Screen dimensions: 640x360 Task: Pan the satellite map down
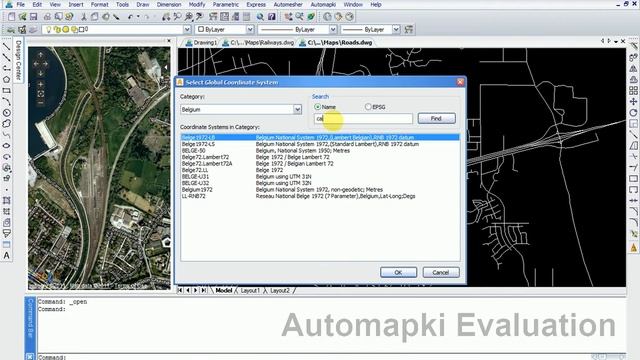(x=40, y=73)
